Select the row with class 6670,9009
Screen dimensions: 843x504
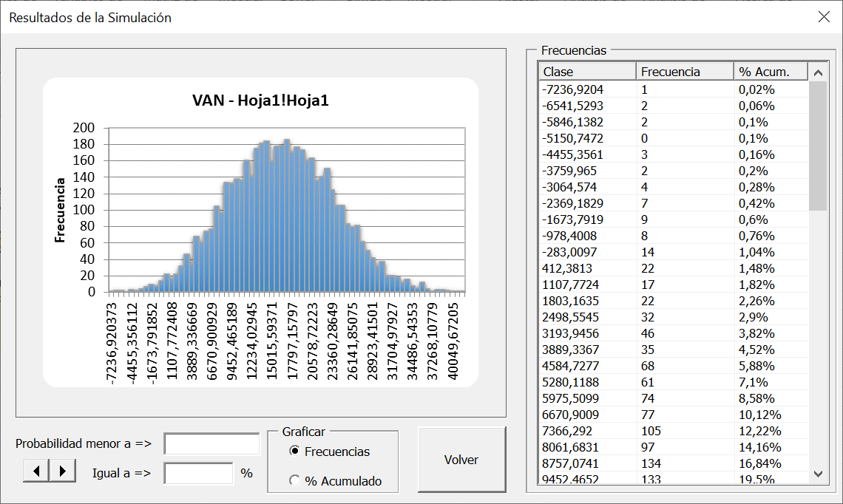[674, 415]
